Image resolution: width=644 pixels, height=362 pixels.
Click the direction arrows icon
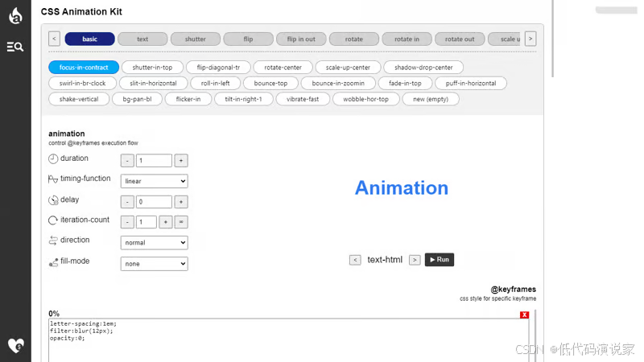(53, 241)
